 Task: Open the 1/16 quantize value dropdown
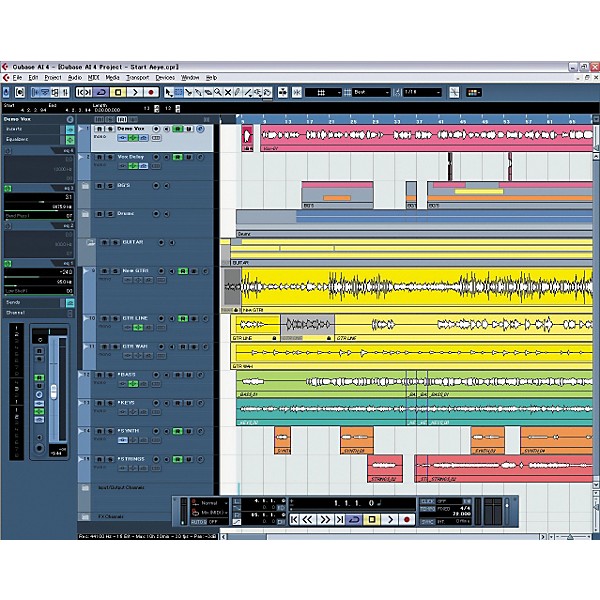click(x=422, y=92)
